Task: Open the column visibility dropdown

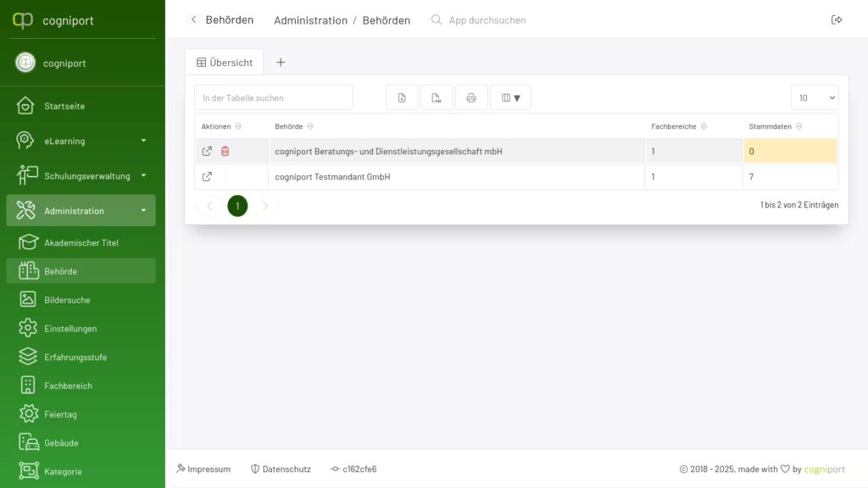Action: click(510, 98)
